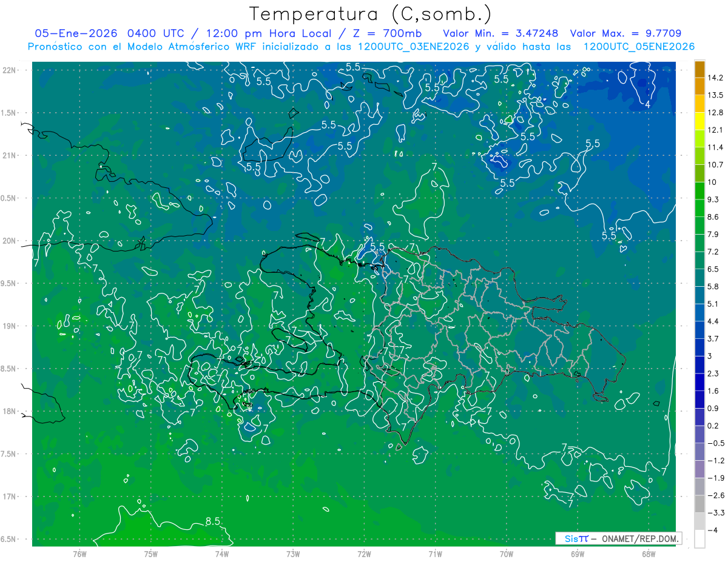Click the "18N" latitude axis label
The image size is (728, 562).
pyautogui.click(x=10, y=411)
